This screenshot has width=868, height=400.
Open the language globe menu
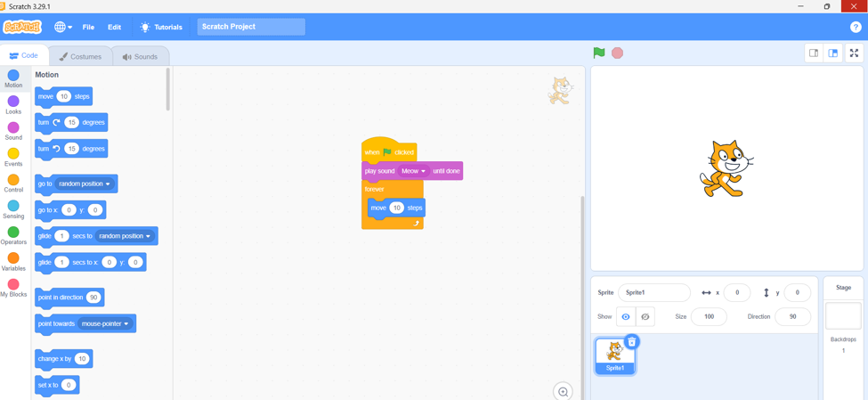pyautogui.click(x=64, y=27)
